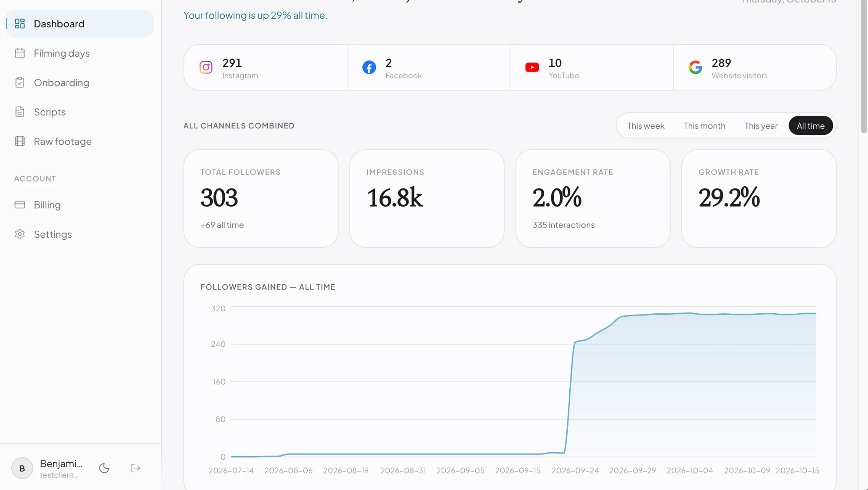Click the 2 Facebook followers count
The image size is (868, 490).
pos(388,63)
